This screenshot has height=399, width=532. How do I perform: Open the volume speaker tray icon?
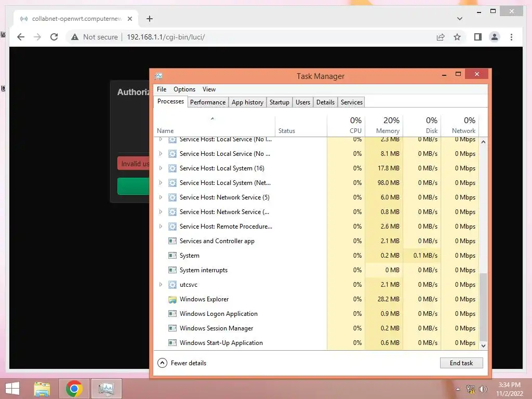click(x=483, y=389)
